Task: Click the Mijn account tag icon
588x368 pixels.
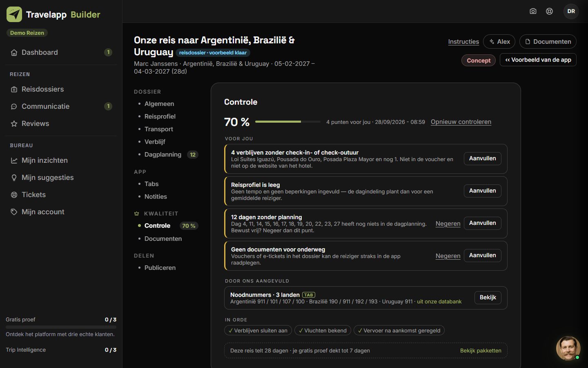Action: coord(14,212)
